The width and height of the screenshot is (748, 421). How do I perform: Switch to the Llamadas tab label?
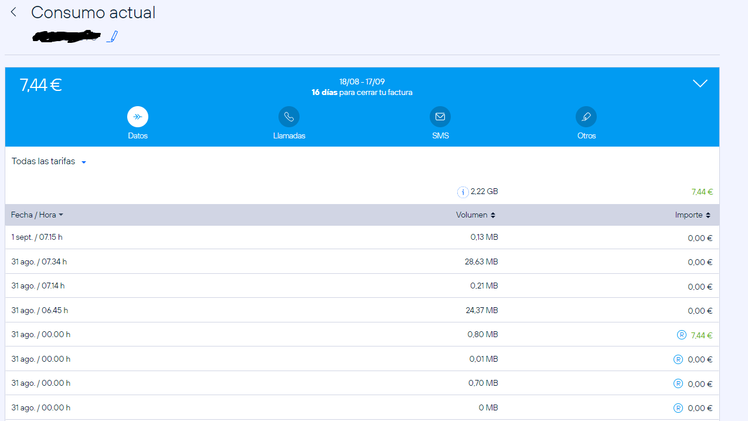pos(289,136)
